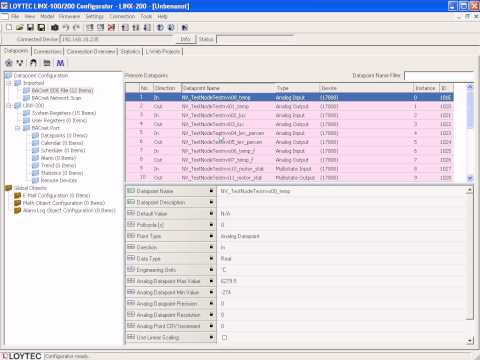Click the lock icon next to Engineering Units

click(211, 269)
